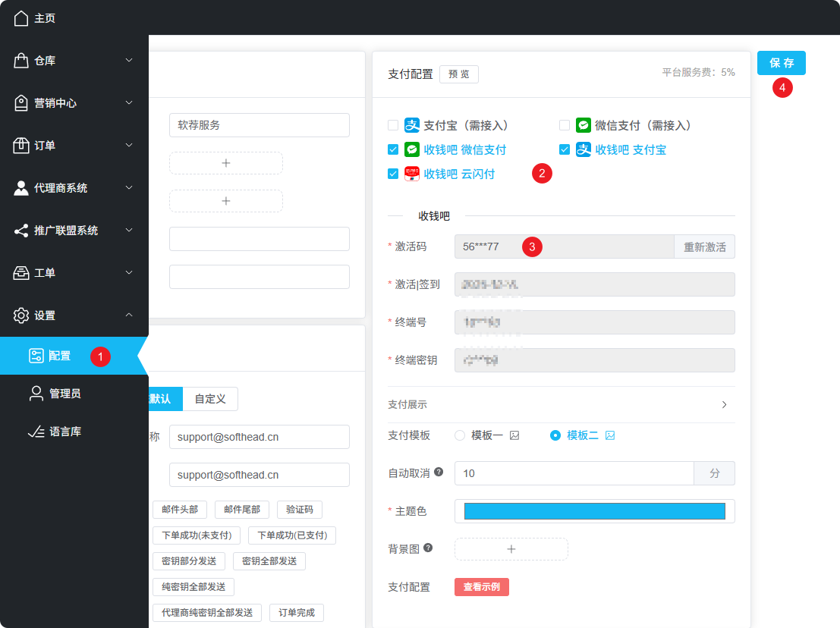Screen dimensions: 840x628
Task: Click the help icon next to 背景图
Action: pyautogui.click(x=428, y=548)
